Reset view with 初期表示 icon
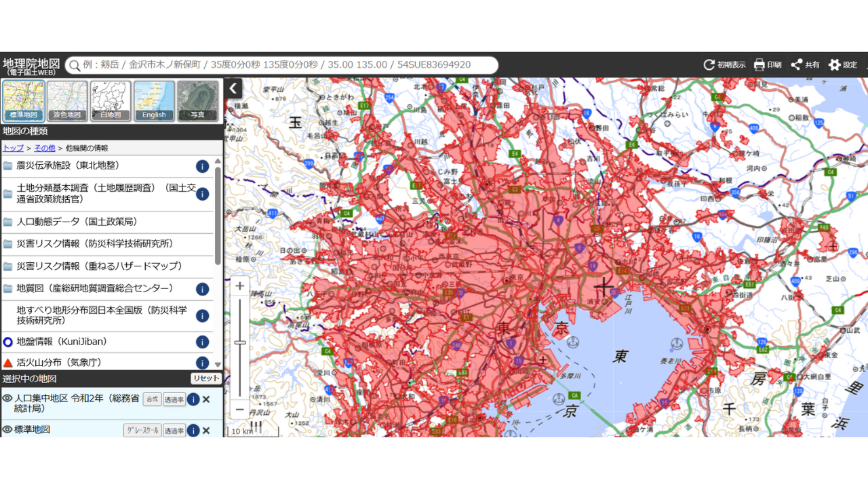The image size is (868, 488). 709,65
